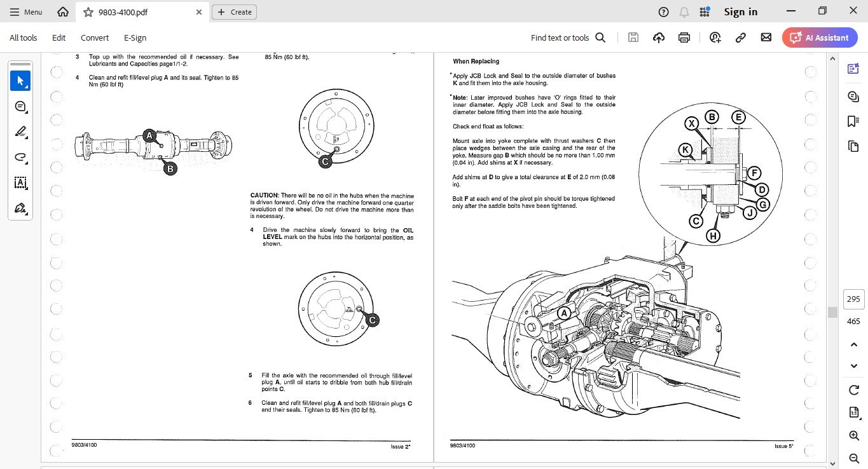Go to next page down chevron
Screen dimensions: 868x469
tap(854, 366)
